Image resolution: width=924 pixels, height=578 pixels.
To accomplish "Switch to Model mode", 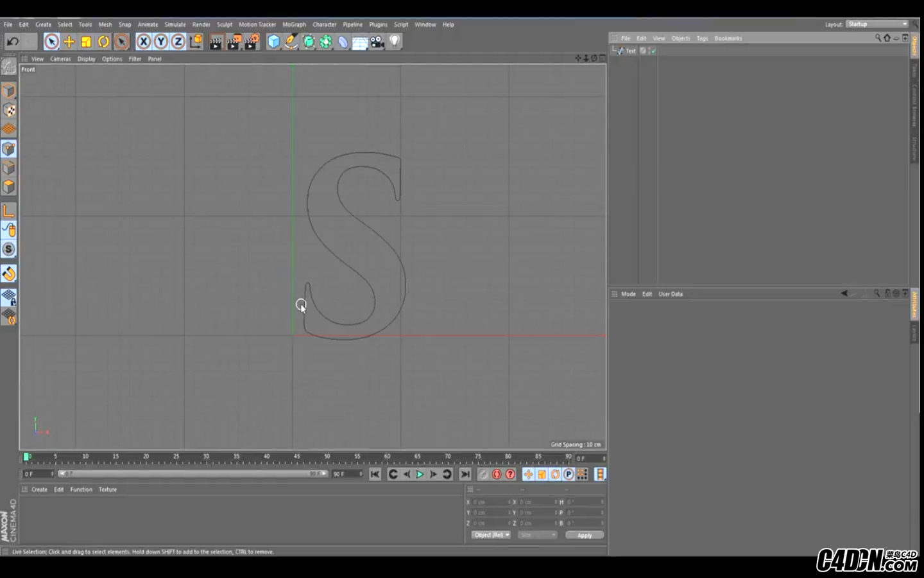I will [x=9, y=91].
